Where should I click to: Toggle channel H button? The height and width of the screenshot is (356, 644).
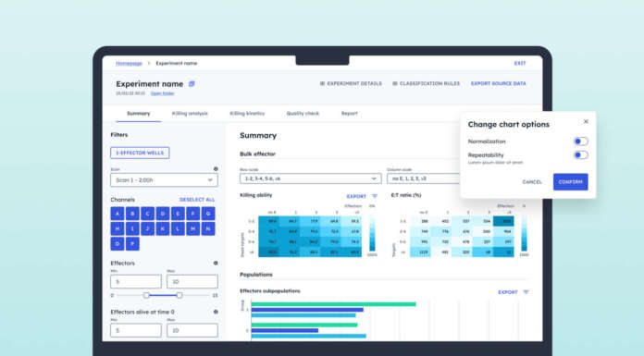118,228
